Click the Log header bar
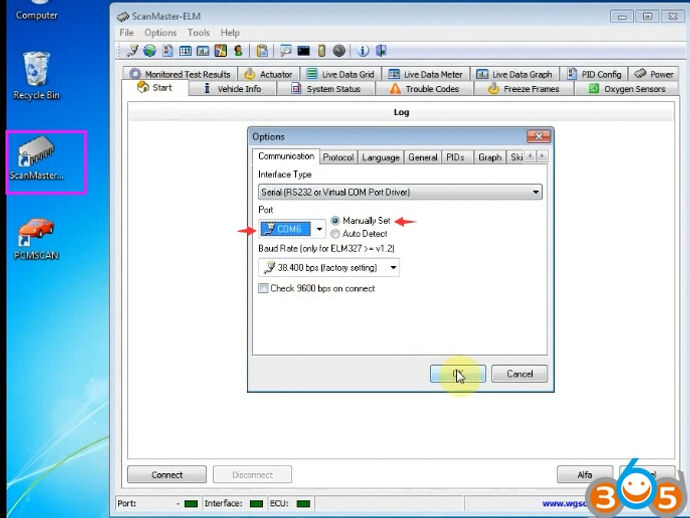The width and height of the screenshot is (690, 518). pyautogui.click(x=401, y=112)
